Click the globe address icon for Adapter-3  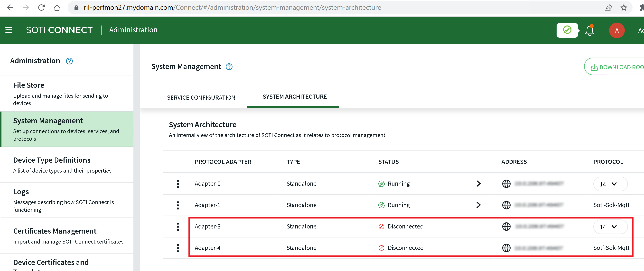coord(506,227)
